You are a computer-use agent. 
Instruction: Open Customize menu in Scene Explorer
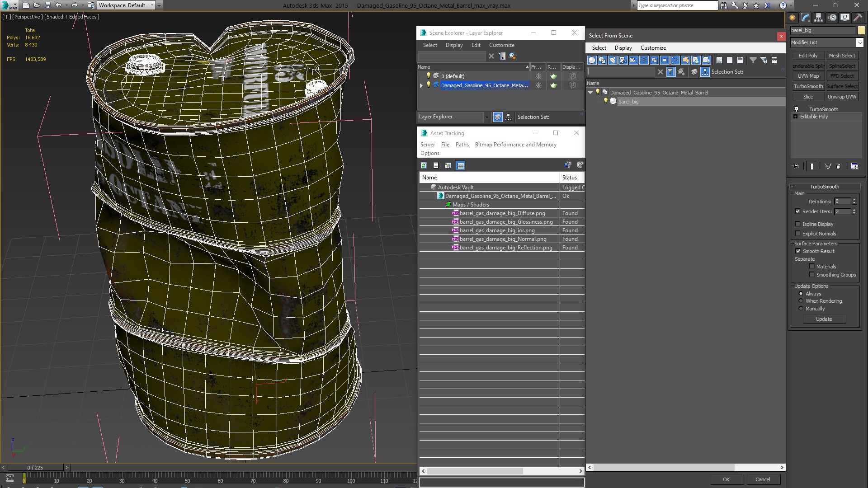pyautogui.click(x=501, y=45)
